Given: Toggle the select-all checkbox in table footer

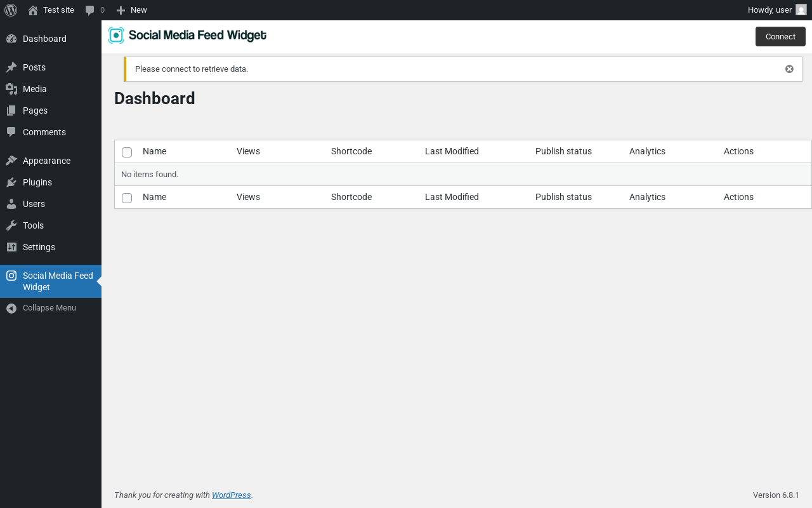Looking at the screenshot, I should 127,198.
